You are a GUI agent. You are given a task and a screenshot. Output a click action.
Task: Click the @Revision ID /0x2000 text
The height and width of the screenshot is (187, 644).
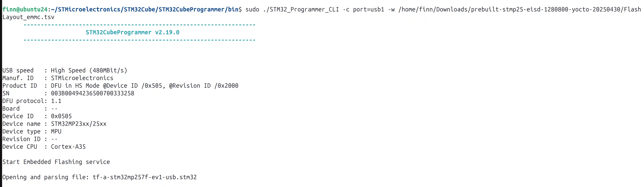[x=204, y=86]
